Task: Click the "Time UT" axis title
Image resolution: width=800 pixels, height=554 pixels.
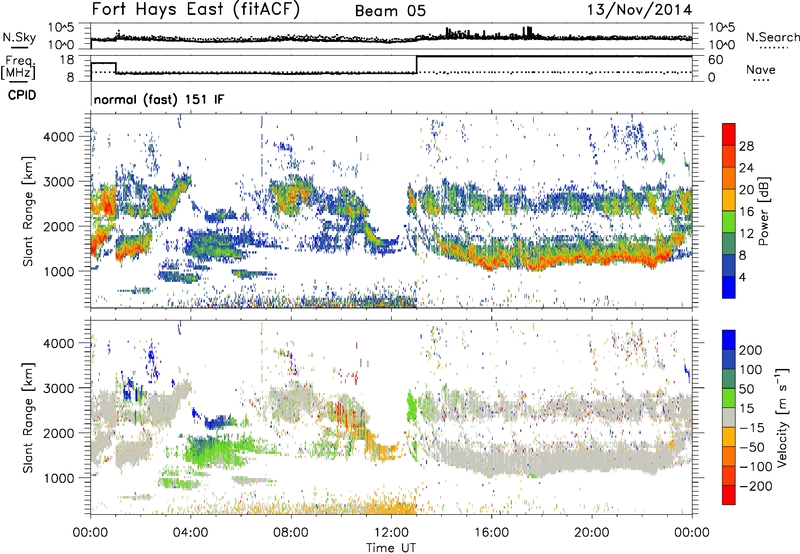Action: point(391,548)
